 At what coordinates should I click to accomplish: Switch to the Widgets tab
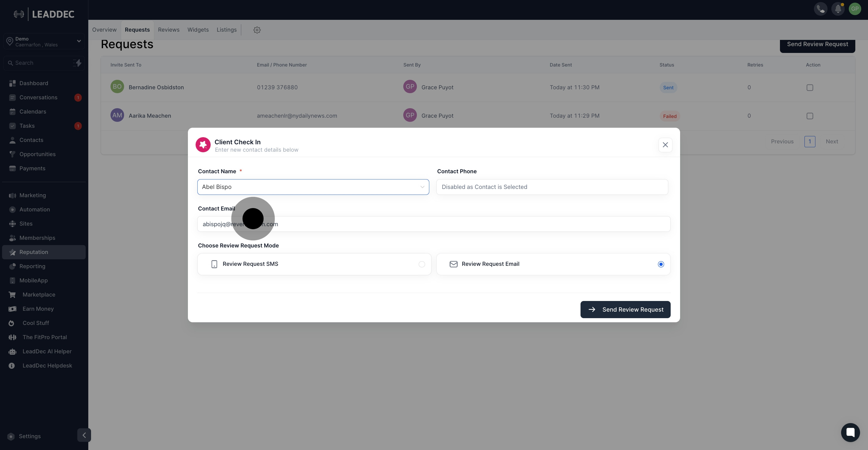pyautogui.click(x=198, y=30)
